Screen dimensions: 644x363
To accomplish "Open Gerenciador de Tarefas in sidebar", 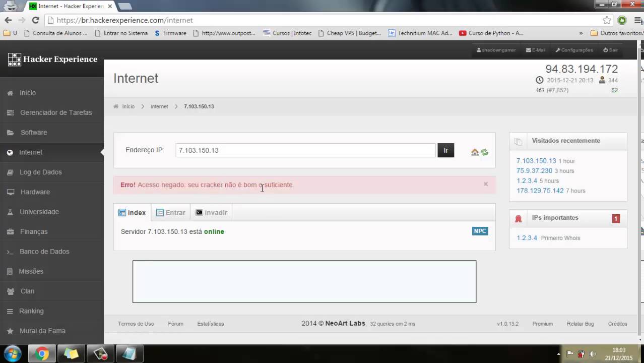I will coord(56,112).
